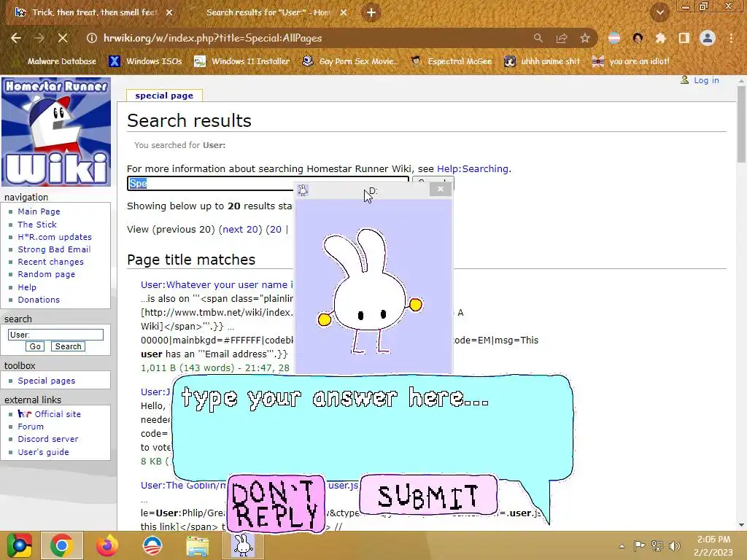The width and height of the screenshot is (747, 560).
Task: Click the striped flag extension icon
Action: [x=614, y=38]
